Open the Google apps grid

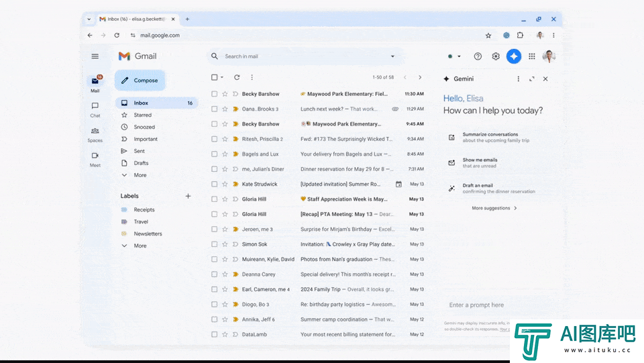point(532,56)
